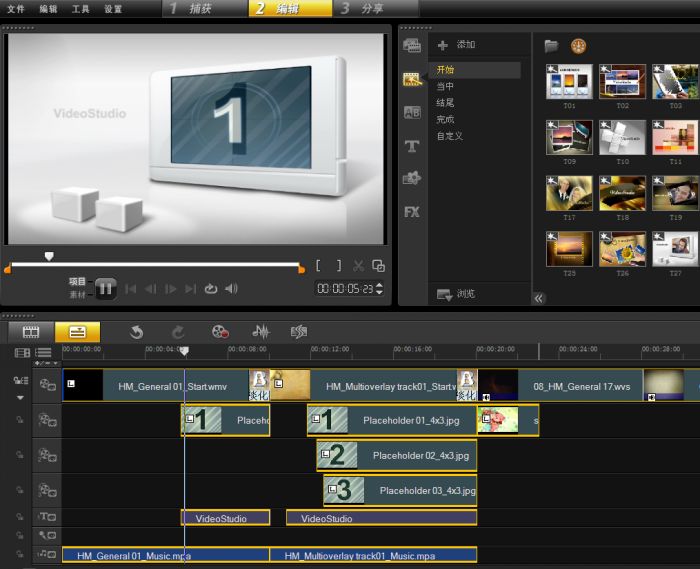Select the T10 template thumbnail
The height and width of the screenshot is (569, 700).
coord(622,137)
